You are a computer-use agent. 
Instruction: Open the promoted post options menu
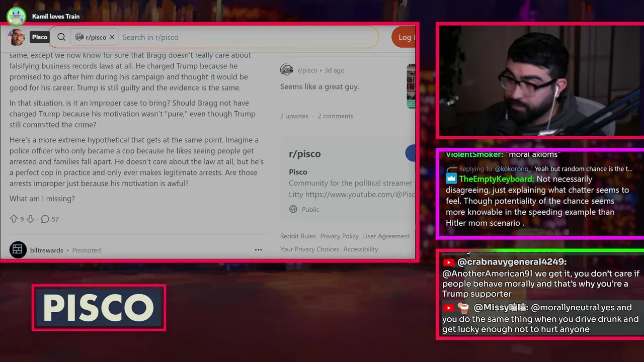click(258, 250)
